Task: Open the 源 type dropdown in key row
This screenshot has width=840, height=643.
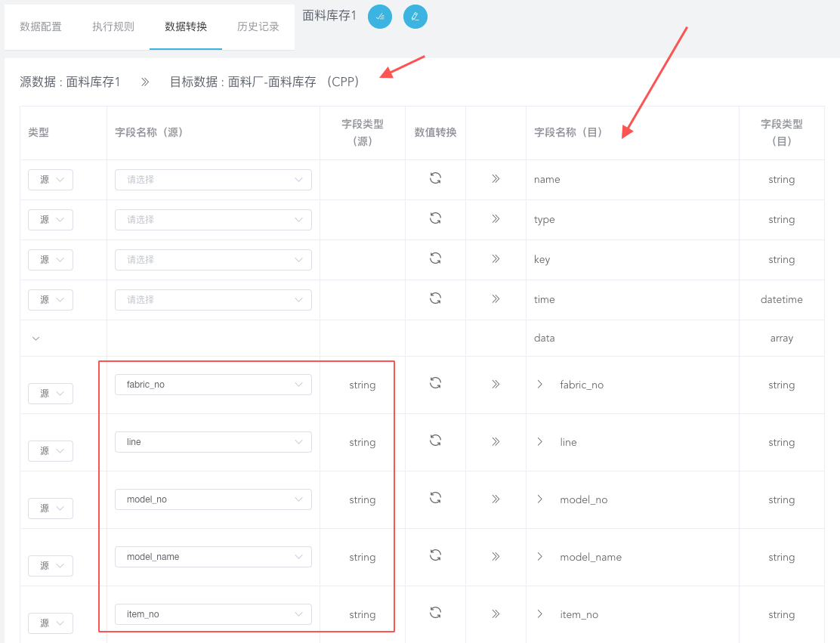Action: pos(51,260)
